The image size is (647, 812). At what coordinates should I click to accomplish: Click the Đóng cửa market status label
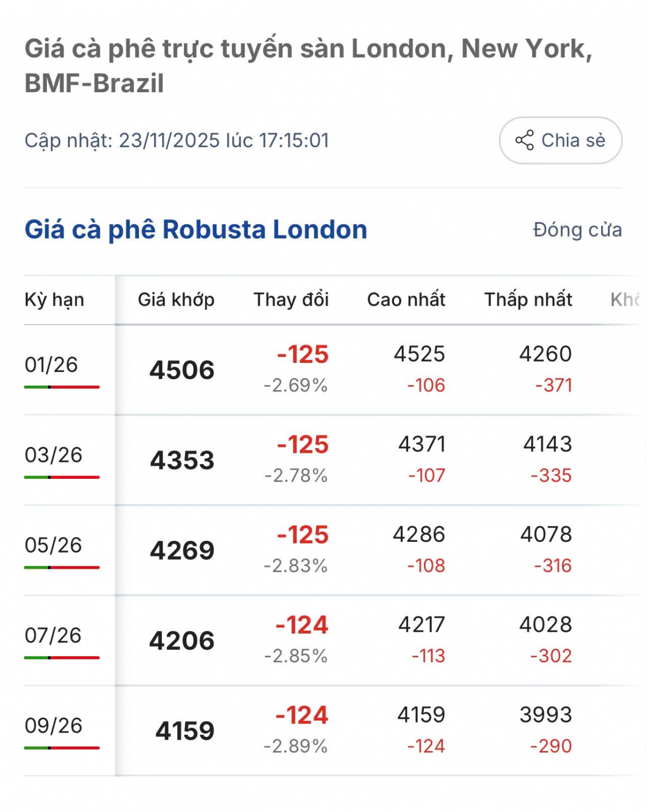[577, 230]
